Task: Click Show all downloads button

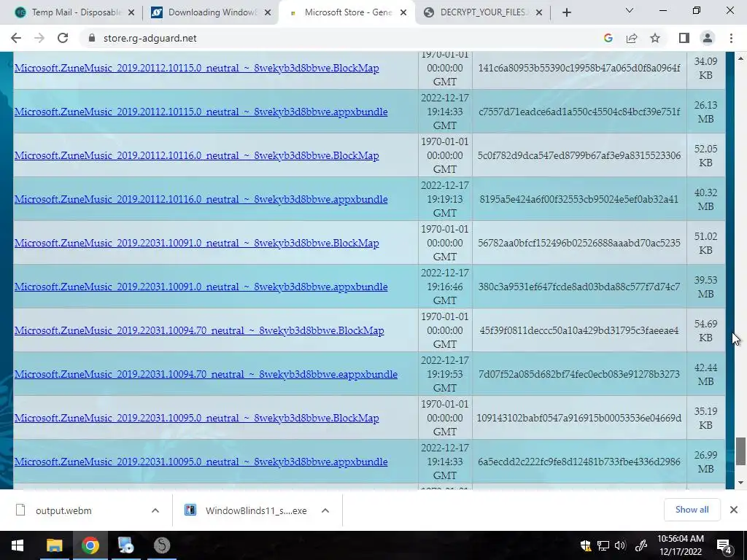Action: [692, 510]
